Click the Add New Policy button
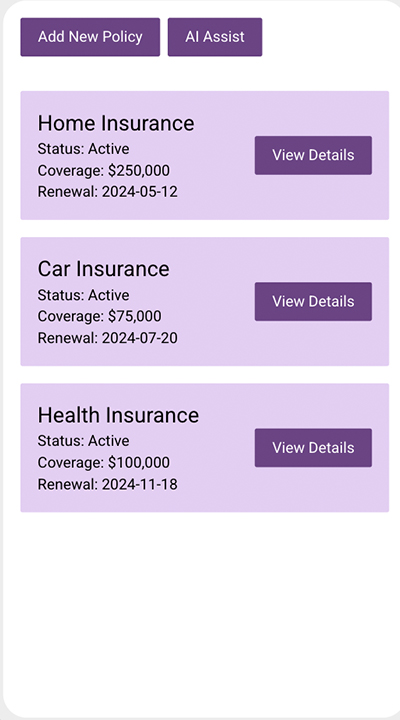Screen dimensions: 400x720 pyautogui.click(x=90, y=37)
